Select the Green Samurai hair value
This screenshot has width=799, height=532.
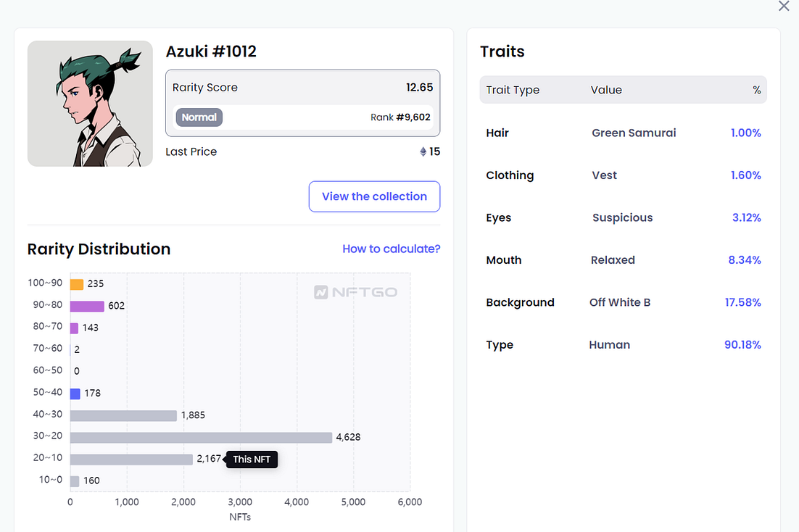[634, 133]
